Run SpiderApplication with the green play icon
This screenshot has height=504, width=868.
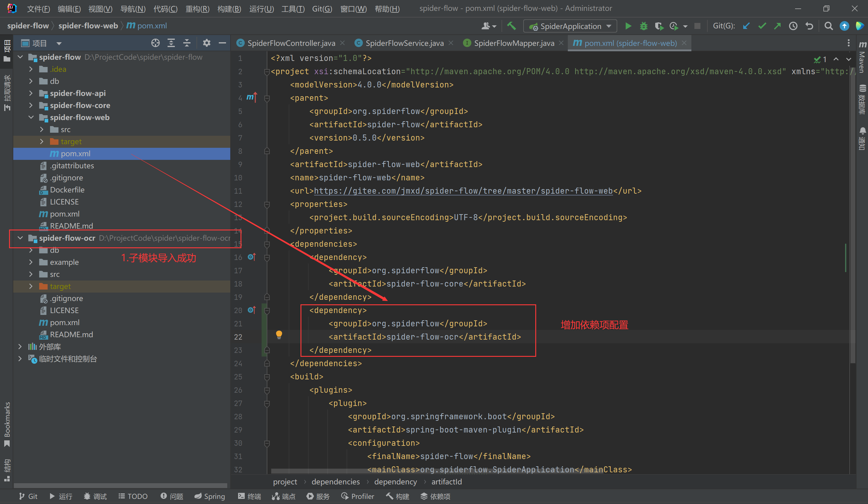(x=628, y=26)
